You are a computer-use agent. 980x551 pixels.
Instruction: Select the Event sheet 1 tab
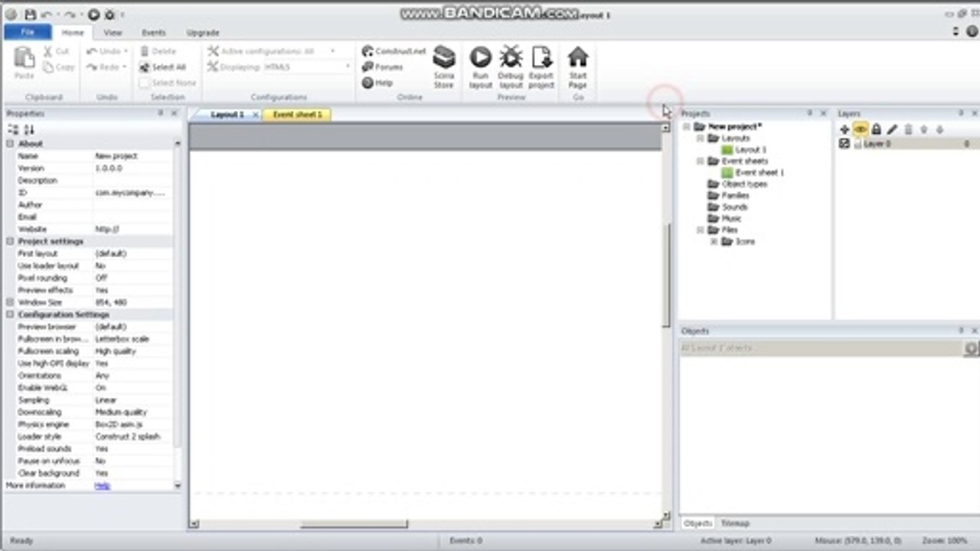click(297, 115)
